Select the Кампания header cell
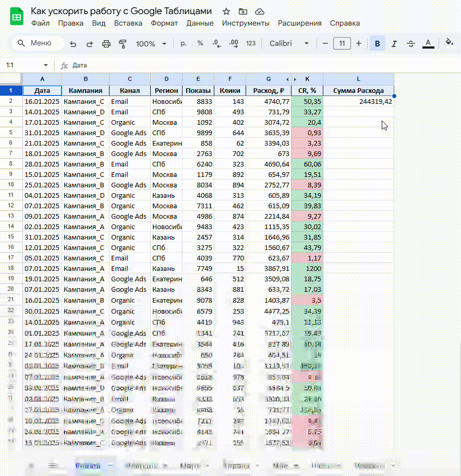The height and width of the screenshot is (476, 461). pyautogui.click(x=86, y=90)
